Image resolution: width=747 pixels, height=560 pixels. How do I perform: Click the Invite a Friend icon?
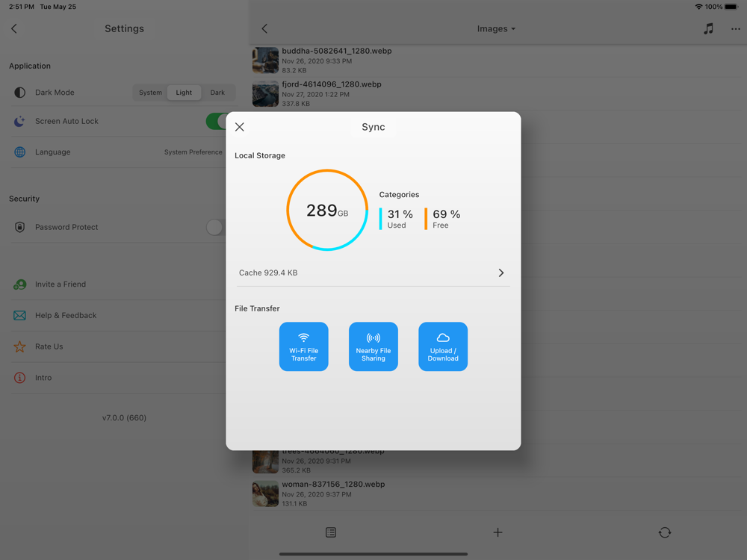click(19, 284)
